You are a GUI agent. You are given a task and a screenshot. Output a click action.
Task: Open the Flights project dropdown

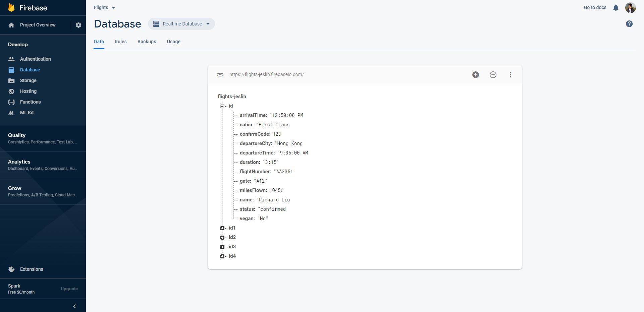104,7
